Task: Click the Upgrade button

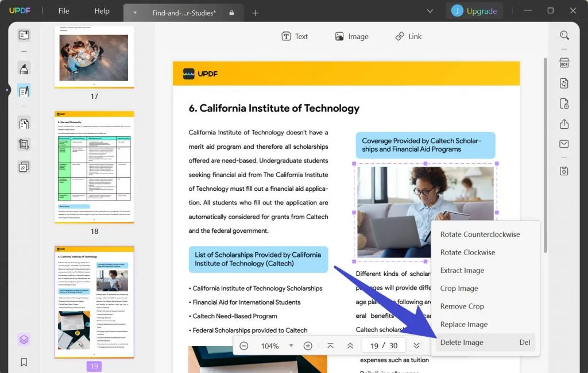Action: pyautogui.click(x=474, y=11)
